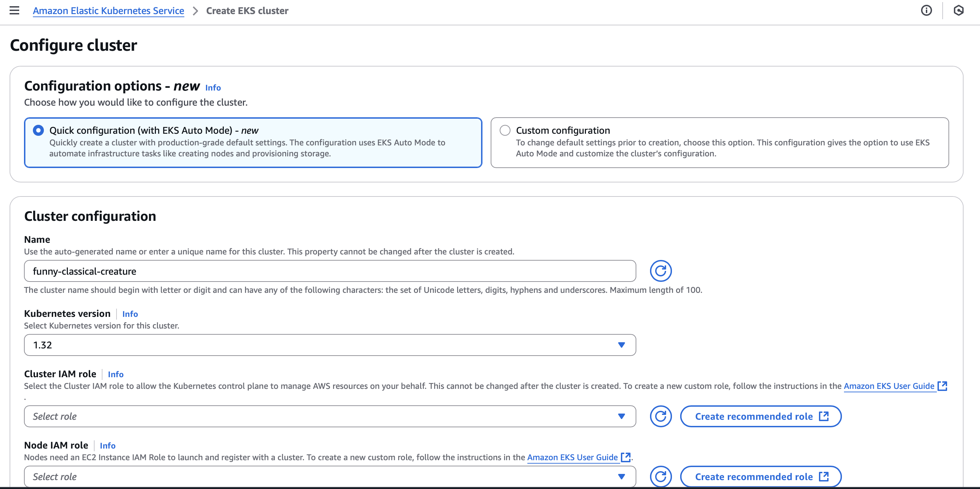Create recommended role for Cluster IAM role
This screenshot has height=489, width=980.
pyautogui.click(x=760, y=416)
